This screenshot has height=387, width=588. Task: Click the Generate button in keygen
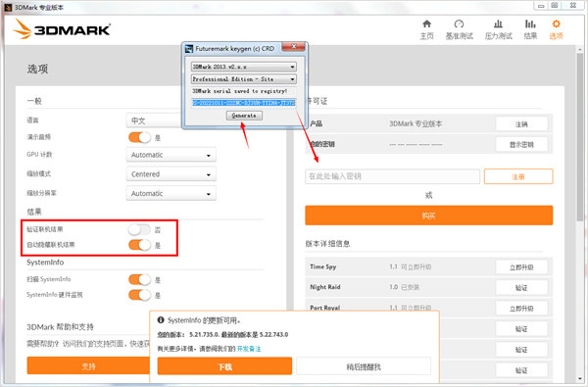tap(244, 116)
